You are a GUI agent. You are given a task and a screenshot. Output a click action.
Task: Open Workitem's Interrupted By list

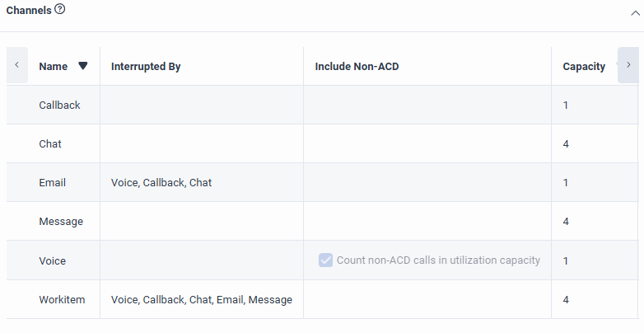click(202, 300)
